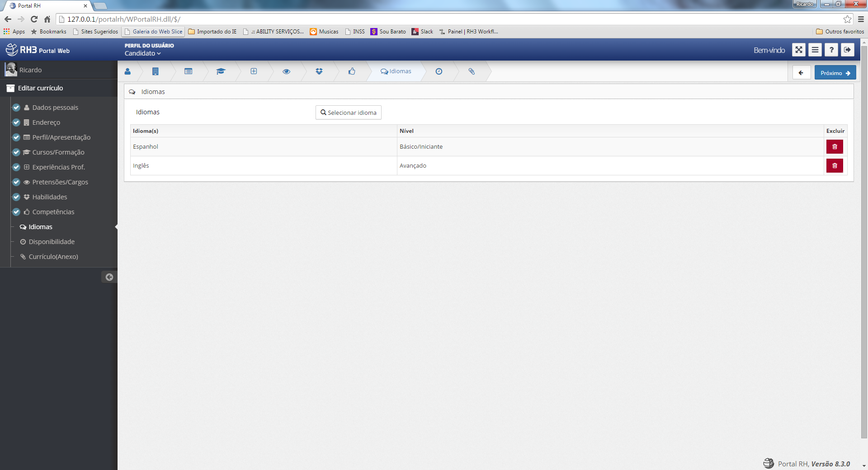Collapse sidebar with the arrow button
Screen dimensions: 868x470
(109, 277)
